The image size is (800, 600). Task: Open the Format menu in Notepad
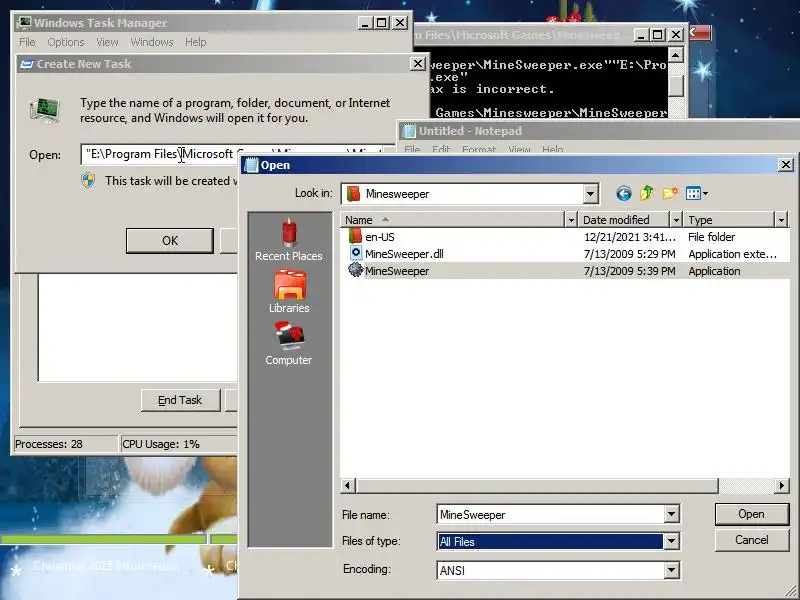[479, 149]
